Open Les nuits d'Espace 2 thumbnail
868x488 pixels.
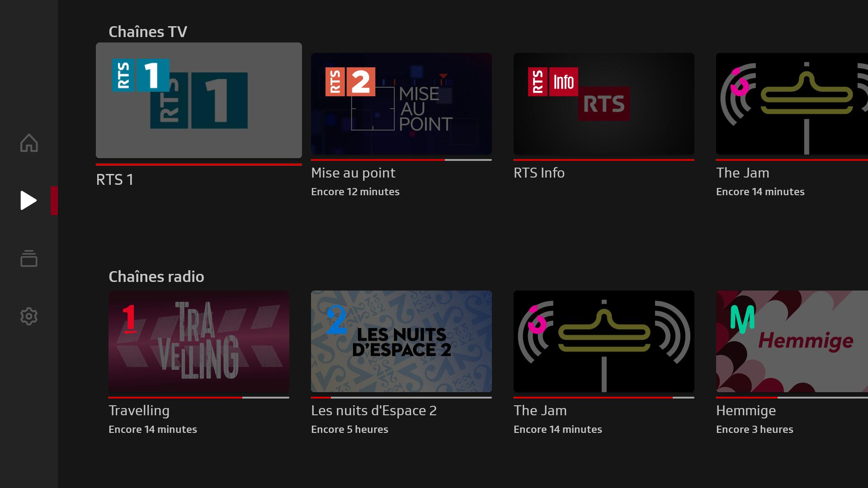tap(401, 341)
